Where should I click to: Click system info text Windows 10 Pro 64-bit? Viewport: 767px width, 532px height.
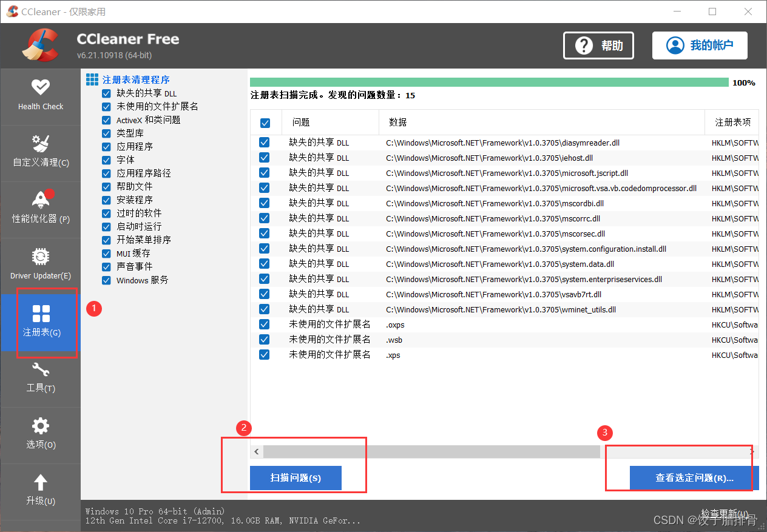[x=155, y=511]
